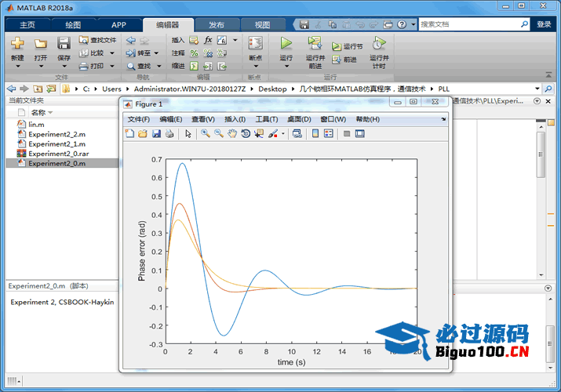Click Run Section (运行节) button
The width and height of the screenshot is (561, 392).
[347, 46]
